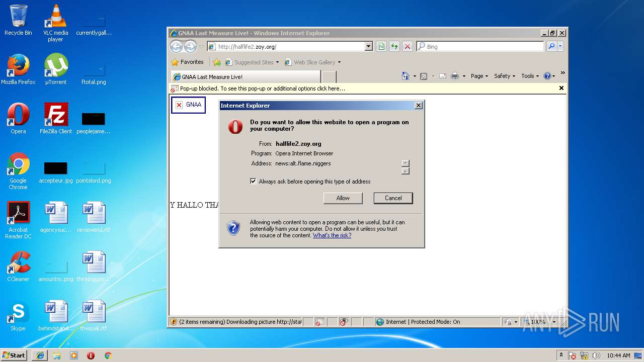Click the Allow button
This screenshot has width=644, height=362.
[343, 198]
